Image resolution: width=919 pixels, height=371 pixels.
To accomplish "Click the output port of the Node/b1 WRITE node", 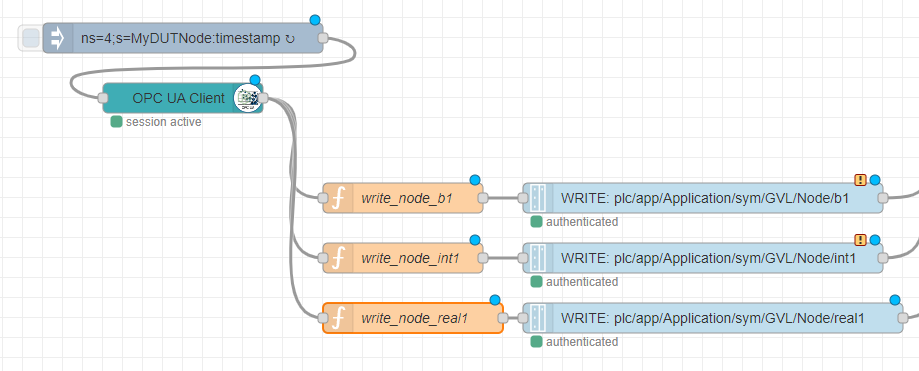I will pos(883,198).
